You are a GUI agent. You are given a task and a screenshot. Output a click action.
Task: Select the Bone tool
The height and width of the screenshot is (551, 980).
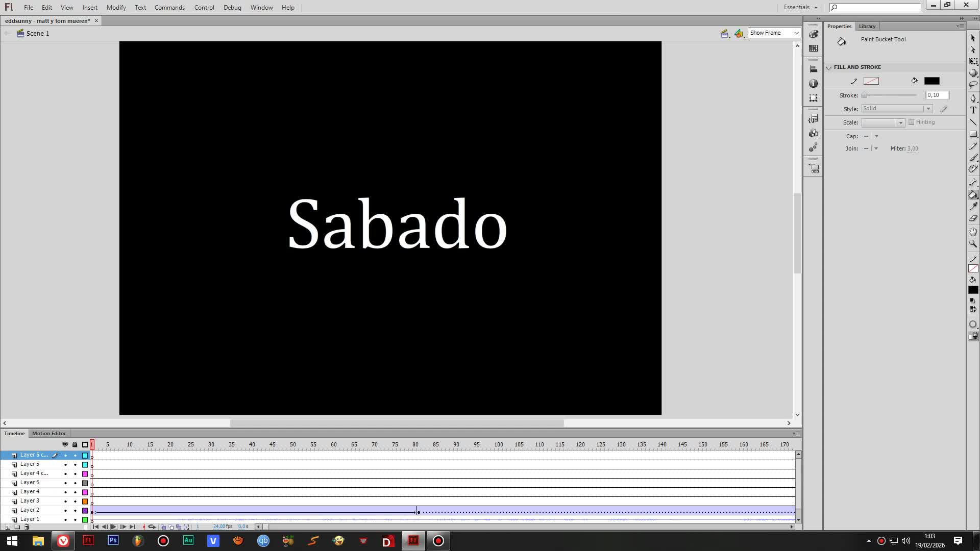pyautogui.click(x=973, y=182)
